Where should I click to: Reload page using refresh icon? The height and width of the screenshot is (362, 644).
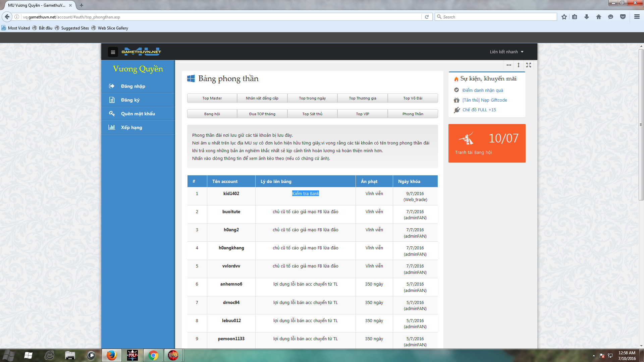click(427, 17)
